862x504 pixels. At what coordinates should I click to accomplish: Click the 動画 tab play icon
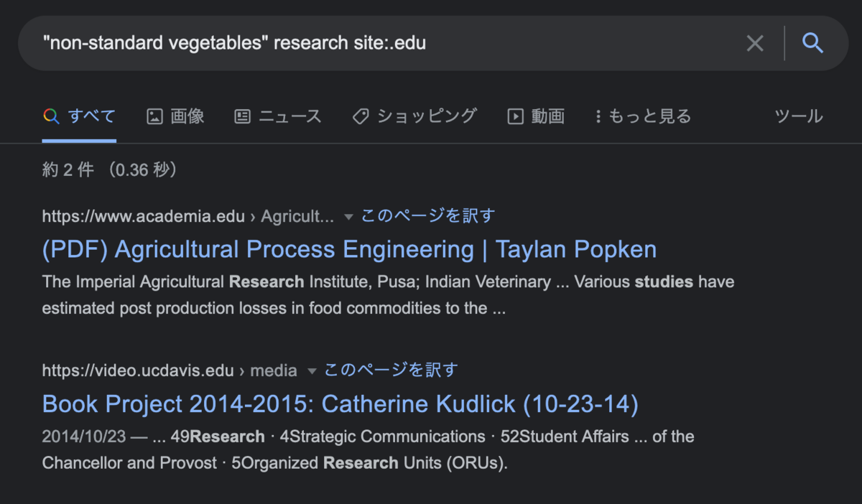point(515,116)
